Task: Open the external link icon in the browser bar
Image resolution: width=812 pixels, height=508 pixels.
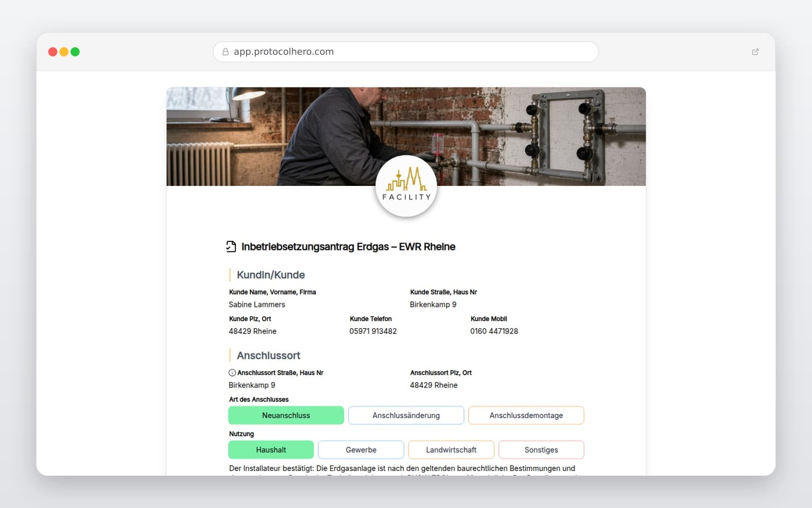Action: (x=755, y=52)
